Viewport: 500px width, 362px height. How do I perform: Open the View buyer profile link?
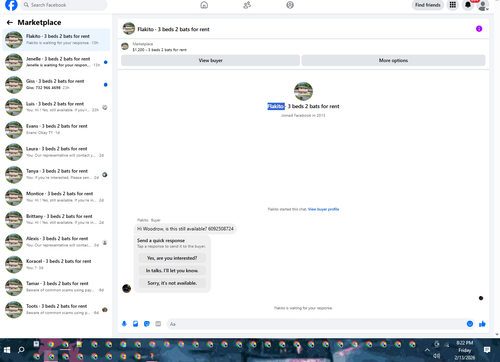click(x=323, y=209)
